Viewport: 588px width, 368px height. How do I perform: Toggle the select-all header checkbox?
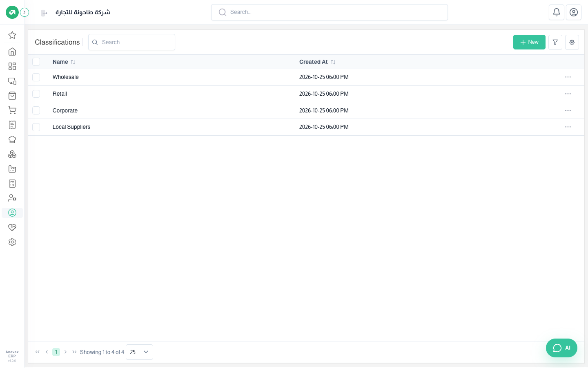pos(36,62)
